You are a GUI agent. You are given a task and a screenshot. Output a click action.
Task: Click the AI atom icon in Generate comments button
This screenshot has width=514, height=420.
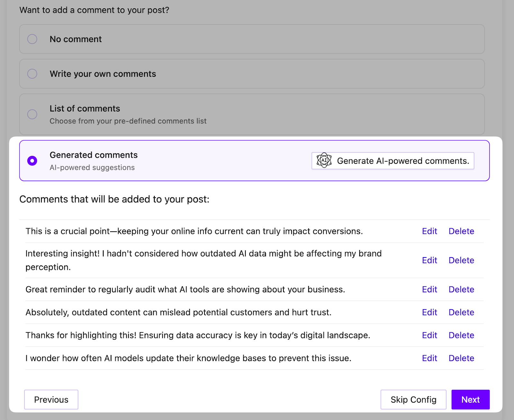pyautogui.click(x=324, y=161)
